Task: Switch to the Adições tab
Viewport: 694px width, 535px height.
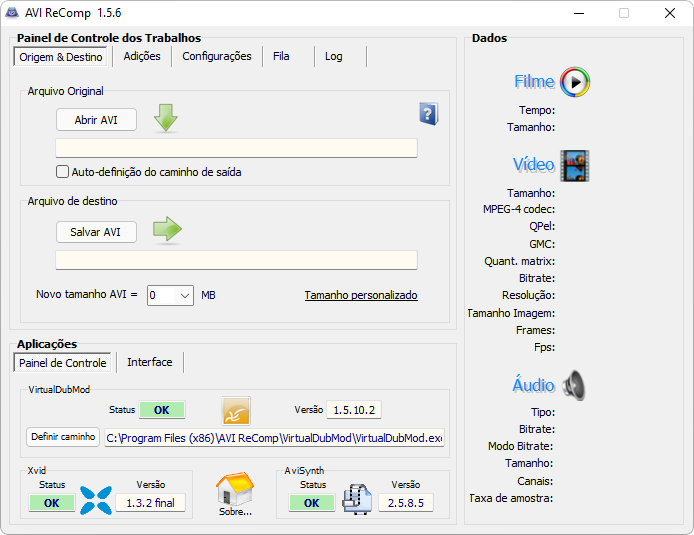Action: coord(142,57)
